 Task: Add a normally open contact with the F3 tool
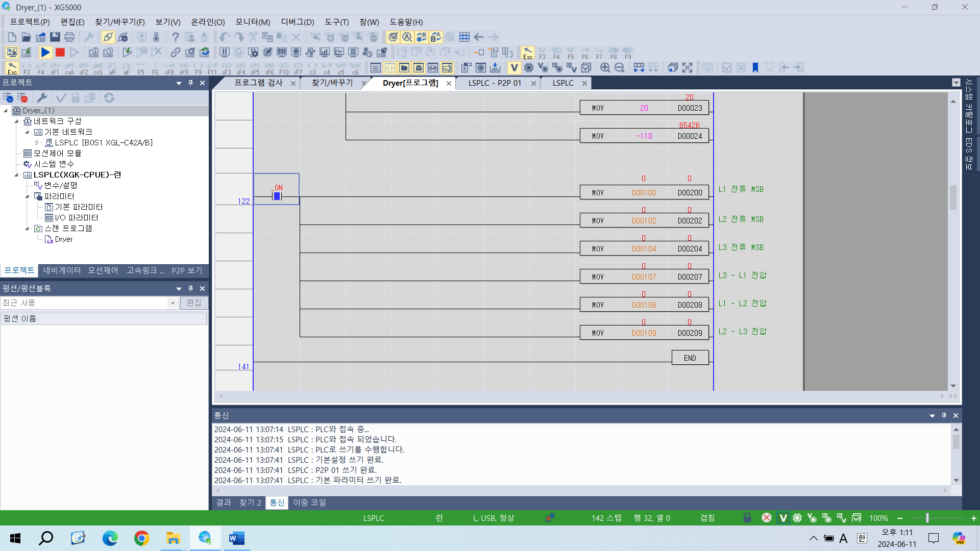tap(27, 67)
